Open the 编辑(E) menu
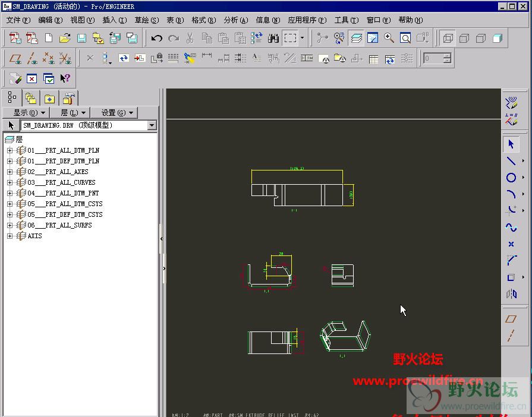 coord(51,20)
